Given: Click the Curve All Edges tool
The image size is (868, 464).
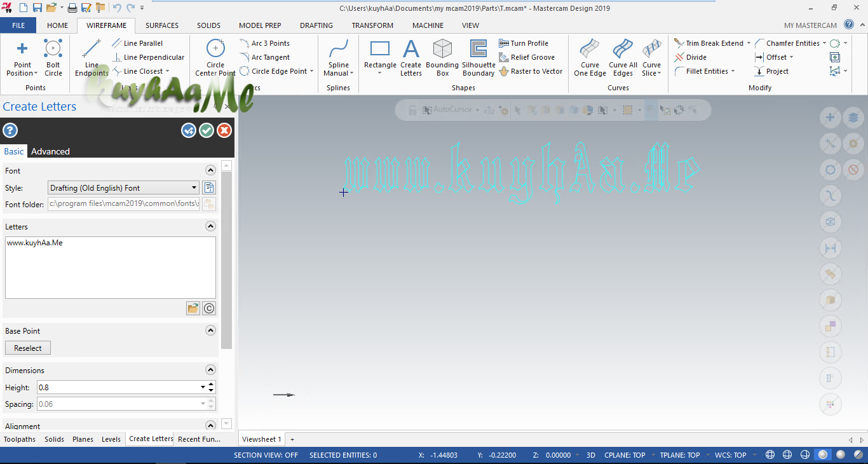Looking at the screenshot, I should pos(623,58).
